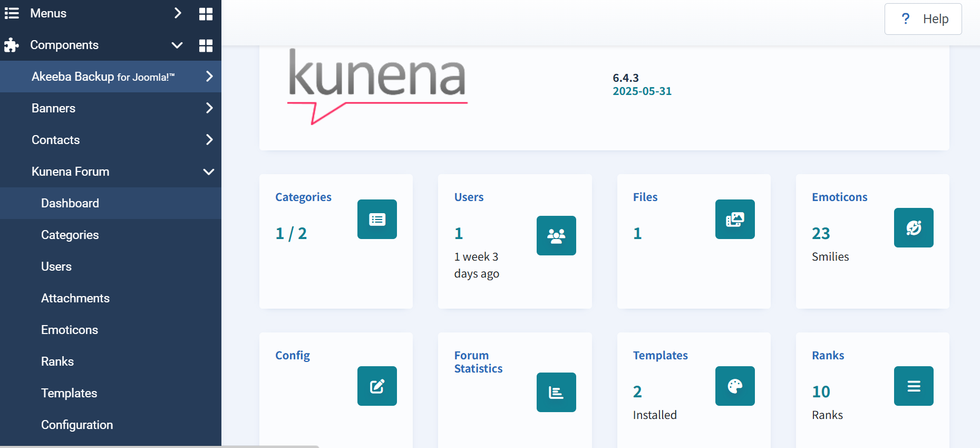Click the Config edit pencil icon
The width and height of the screenshot is (980, 448).
377,386
